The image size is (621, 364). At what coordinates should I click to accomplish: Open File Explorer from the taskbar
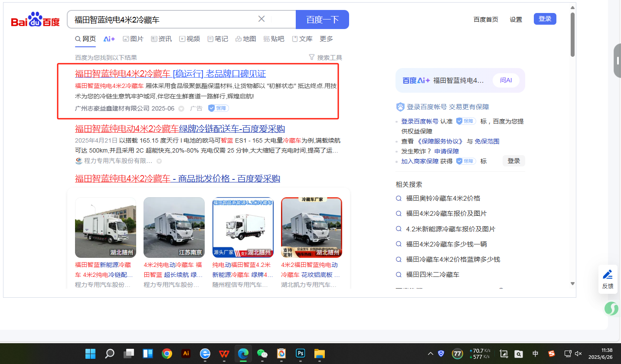(320, 354)
